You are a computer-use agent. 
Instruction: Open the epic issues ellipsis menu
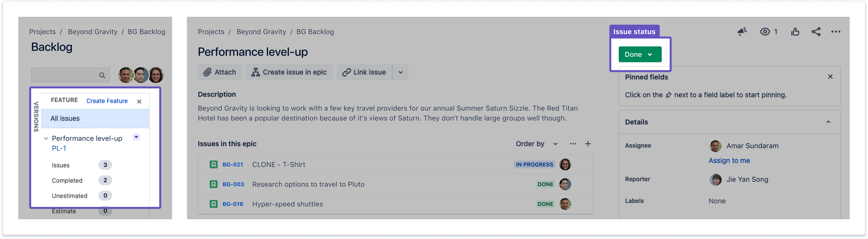(573, 144)
